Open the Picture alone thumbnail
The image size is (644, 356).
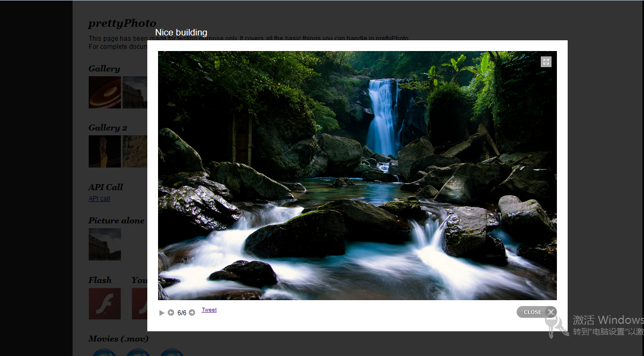(x=105, y=244)
